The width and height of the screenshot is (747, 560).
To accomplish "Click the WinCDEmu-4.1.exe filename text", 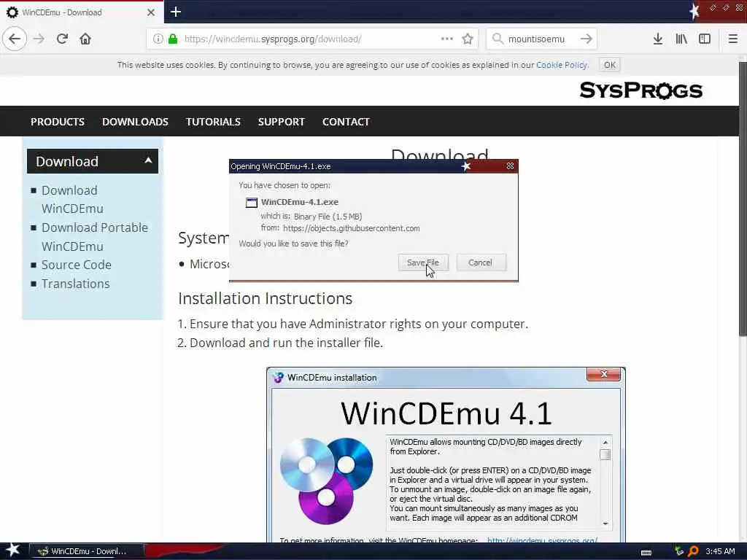I will click(x=300, y=202).
